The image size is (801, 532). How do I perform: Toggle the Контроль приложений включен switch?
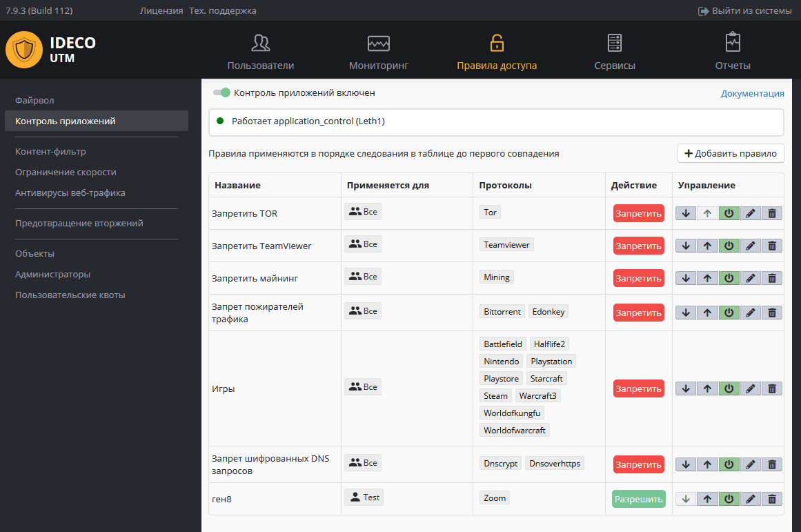(x=221, y=92)
